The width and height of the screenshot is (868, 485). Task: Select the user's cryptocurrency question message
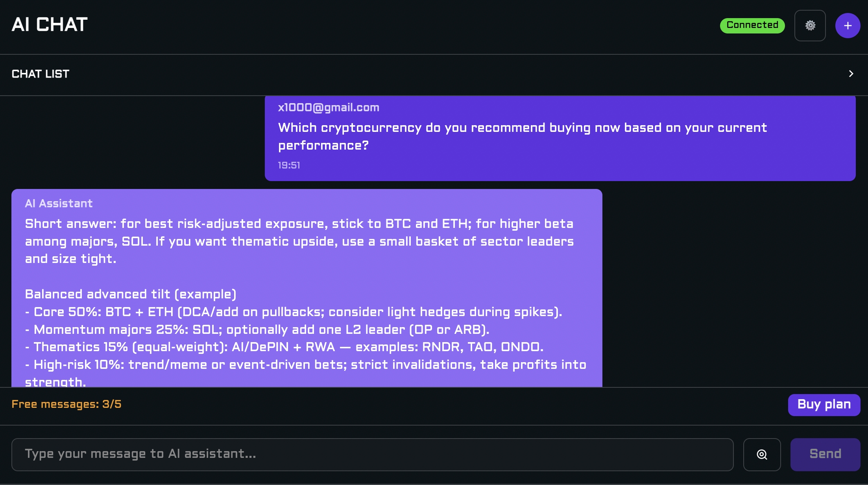tap(522, 136)
